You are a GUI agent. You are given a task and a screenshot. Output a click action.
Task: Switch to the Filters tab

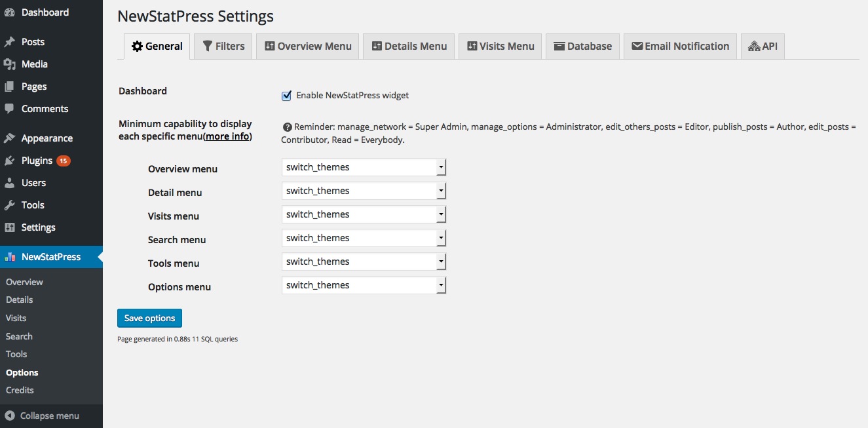[x=223, y=47]
